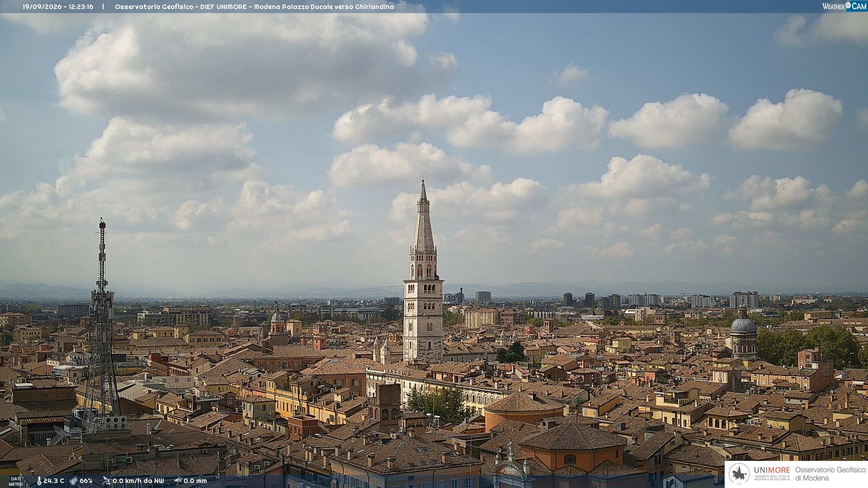Image resolution: width=868 pixels, height=488 pixels.
Task: Select the 66% humidity value
Action: (x=86, y=481)
